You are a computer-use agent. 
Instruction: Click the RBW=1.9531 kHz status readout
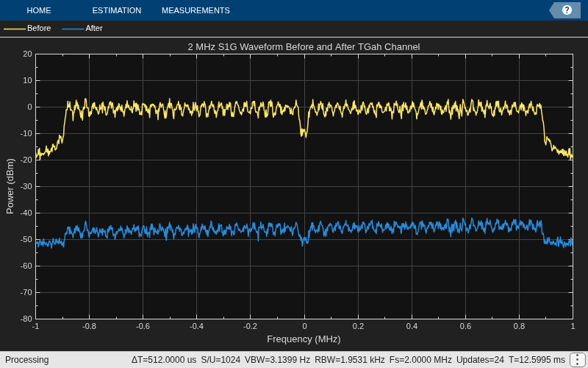350,360
